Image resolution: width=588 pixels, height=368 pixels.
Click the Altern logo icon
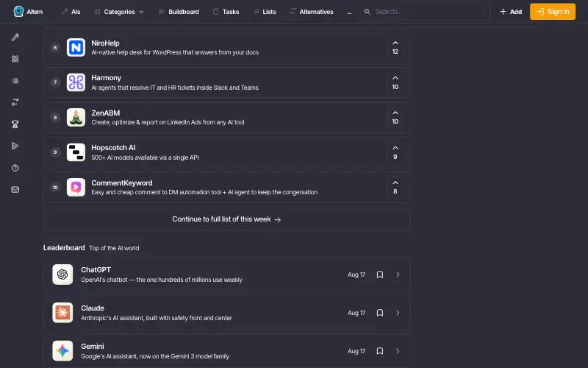(x=18, y=11)
